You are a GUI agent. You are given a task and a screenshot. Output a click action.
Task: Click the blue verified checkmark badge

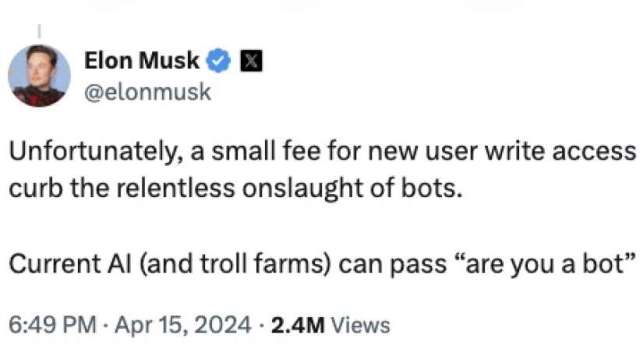tap(218, 60)
